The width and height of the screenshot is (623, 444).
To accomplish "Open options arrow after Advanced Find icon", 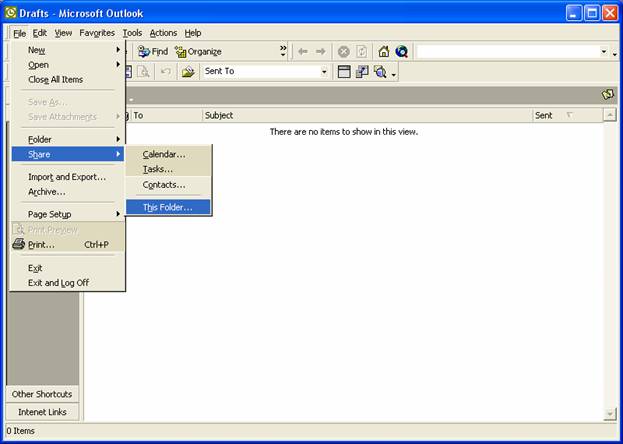I will 394,74.
